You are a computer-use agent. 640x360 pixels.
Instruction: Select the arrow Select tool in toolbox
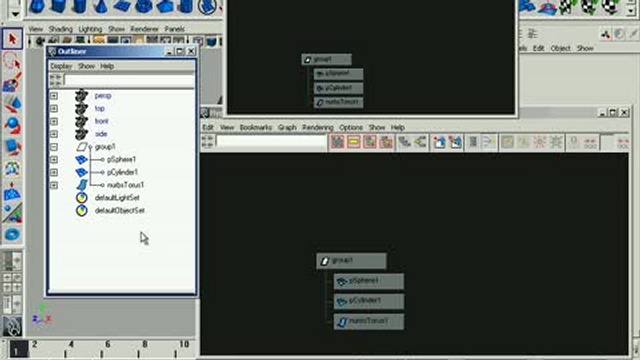click(12, 39)
